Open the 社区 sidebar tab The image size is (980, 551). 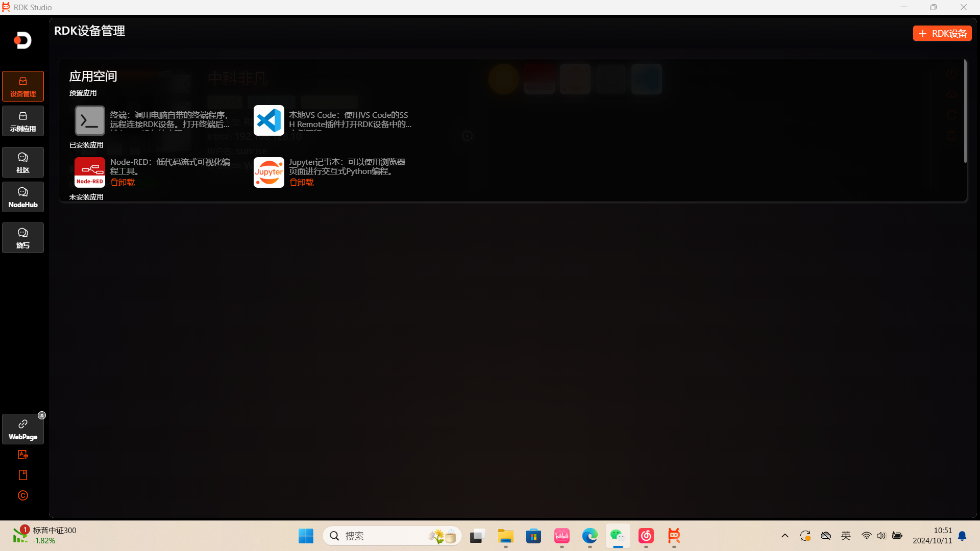23,162
